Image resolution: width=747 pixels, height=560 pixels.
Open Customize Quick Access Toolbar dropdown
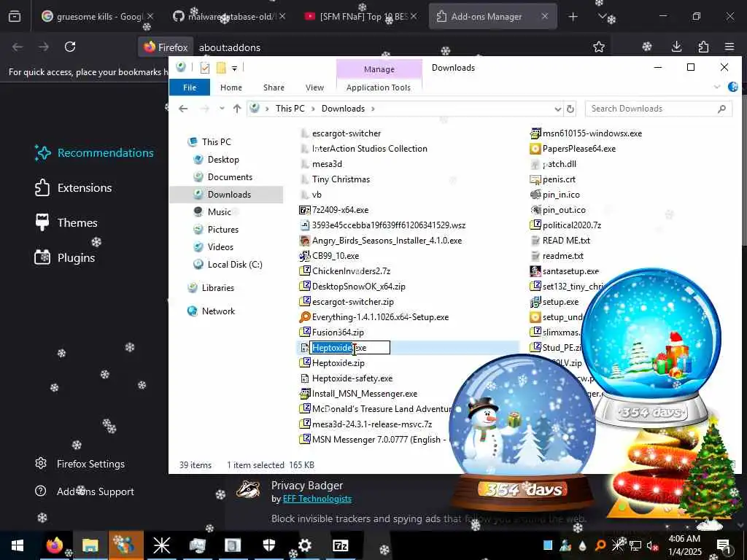pyautogui.click(x=234, y=69)
